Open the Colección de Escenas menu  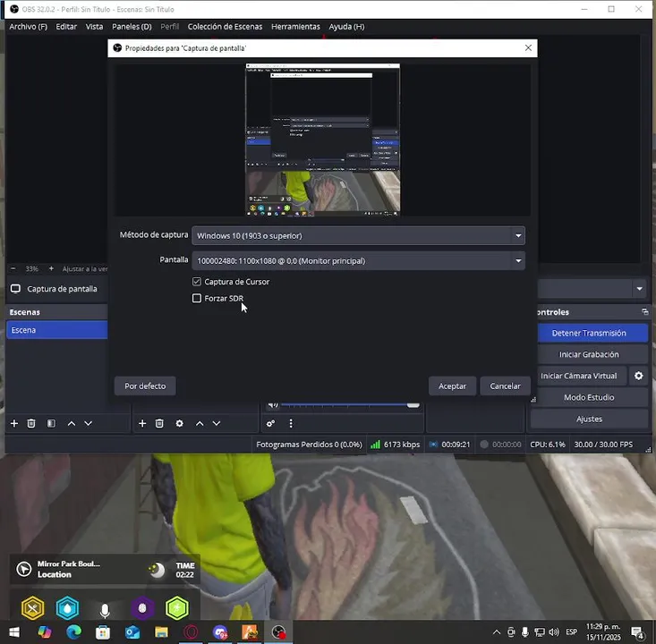click(x=226, y=26)
